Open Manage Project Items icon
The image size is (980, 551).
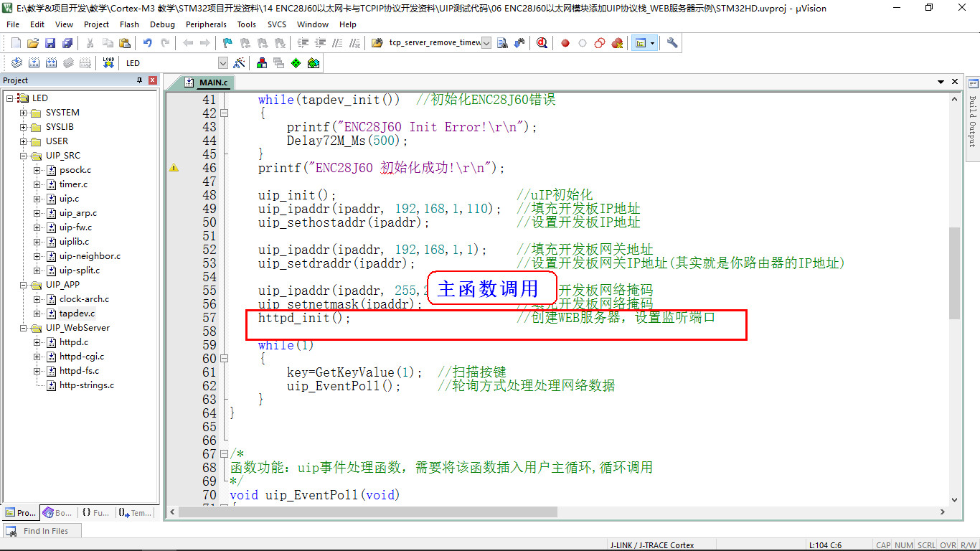click(x=261, y=63)
